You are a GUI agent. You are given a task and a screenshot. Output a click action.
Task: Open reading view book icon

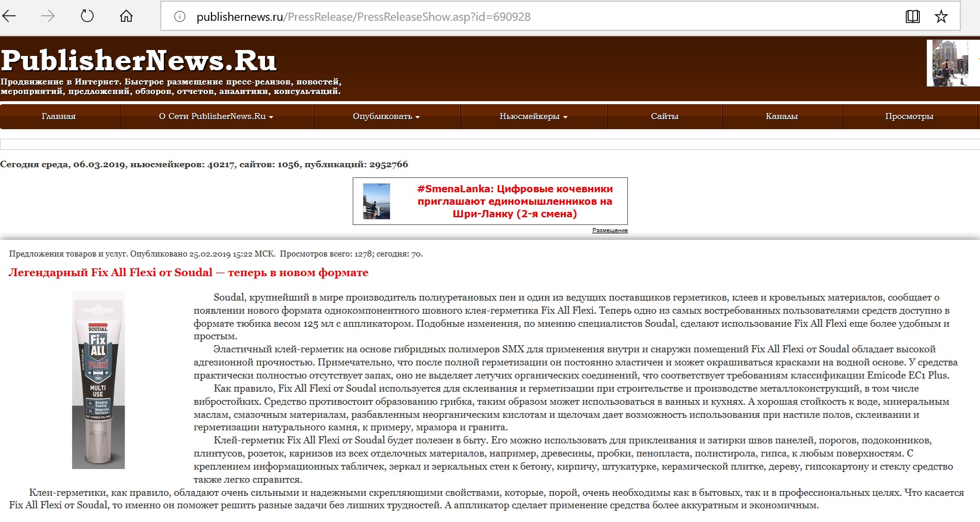pos(913,17)
